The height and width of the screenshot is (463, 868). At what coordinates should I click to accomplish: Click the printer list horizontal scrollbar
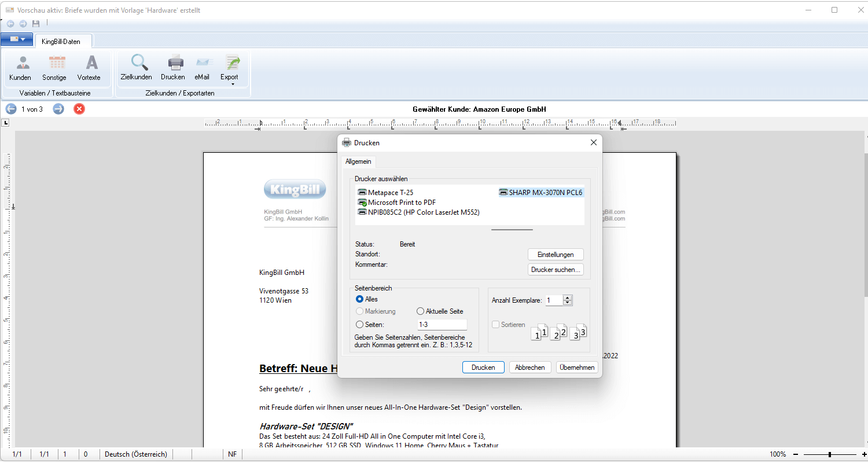point(512,229)
